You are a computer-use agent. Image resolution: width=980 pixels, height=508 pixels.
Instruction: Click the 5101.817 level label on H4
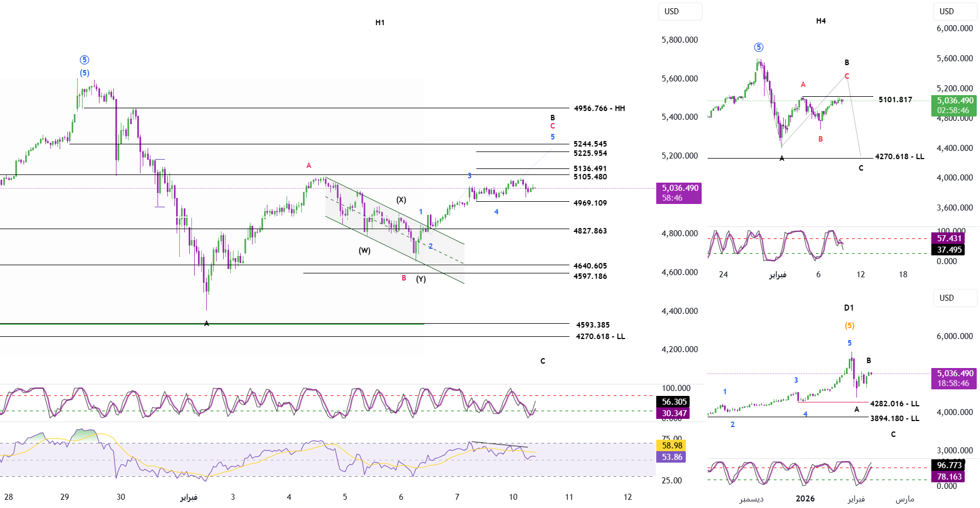(x=895, y=100)
